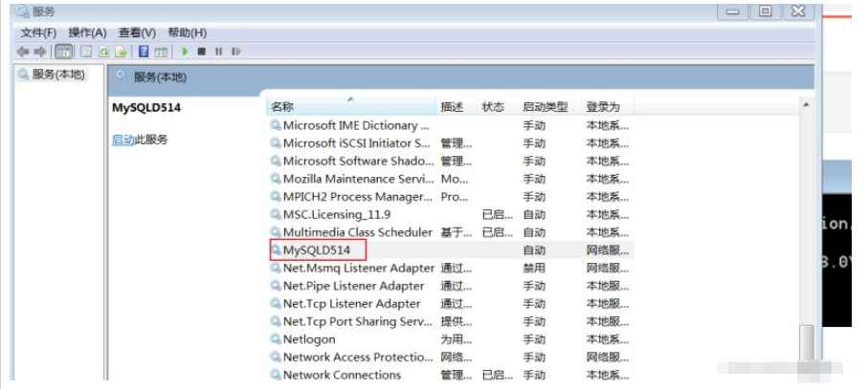Sort by the 启动类型 column header
The width and height of the screenshot is (868, 389).
(x=550, y=107)
